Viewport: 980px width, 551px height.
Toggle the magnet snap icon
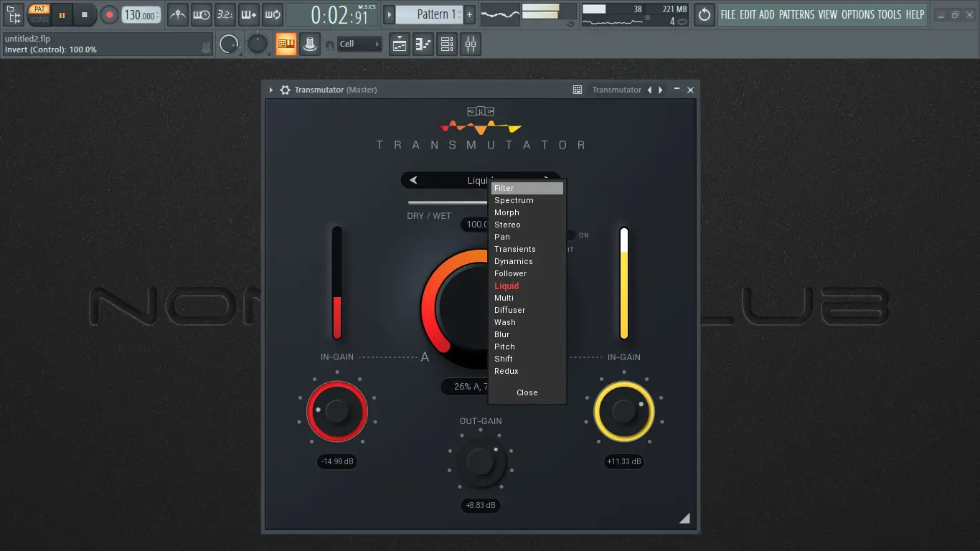pos(330,45)
